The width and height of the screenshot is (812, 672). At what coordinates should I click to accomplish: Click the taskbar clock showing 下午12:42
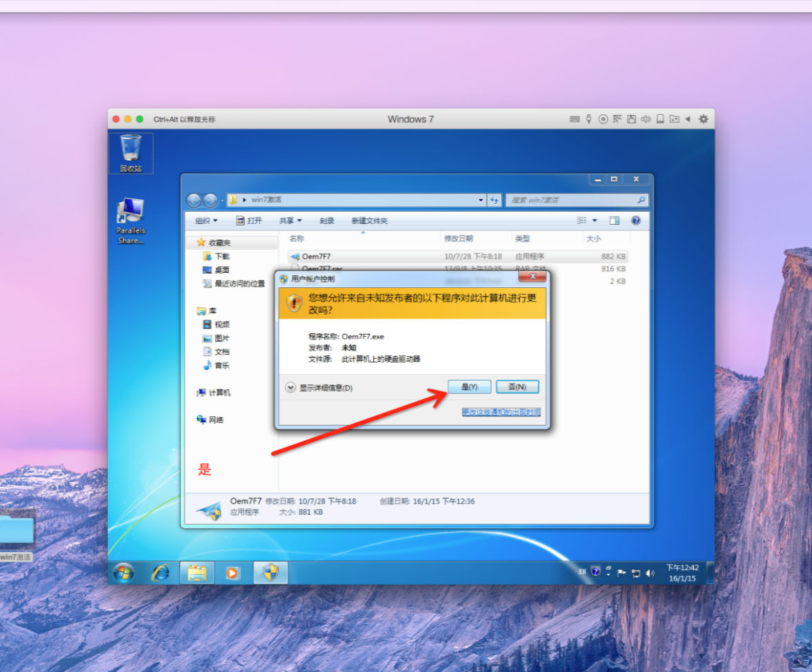[x=682, y=573]
